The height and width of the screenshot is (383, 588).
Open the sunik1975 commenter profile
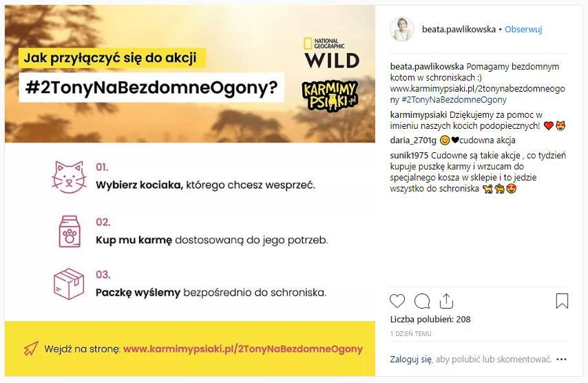[410, 156]
